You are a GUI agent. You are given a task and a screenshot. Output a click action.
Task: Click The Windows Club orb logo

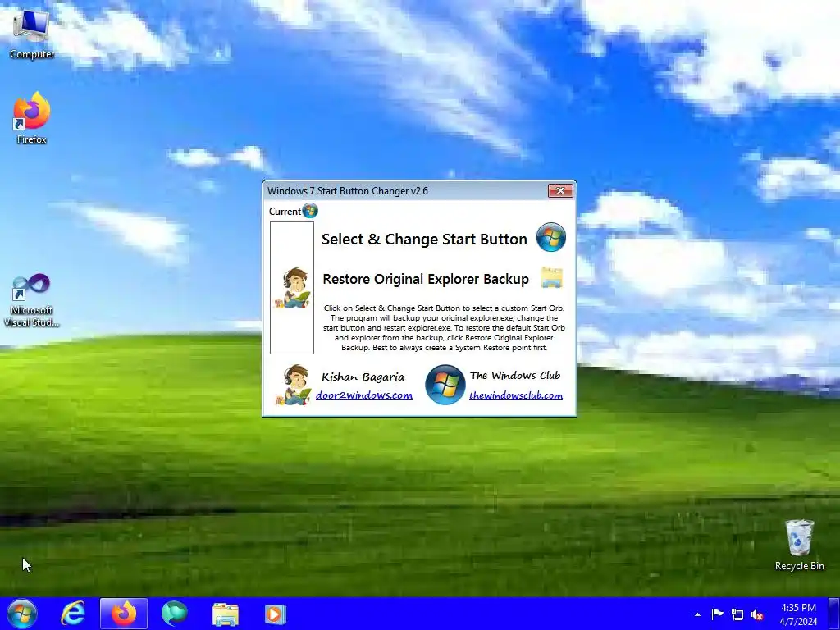[x=445, y=384]
